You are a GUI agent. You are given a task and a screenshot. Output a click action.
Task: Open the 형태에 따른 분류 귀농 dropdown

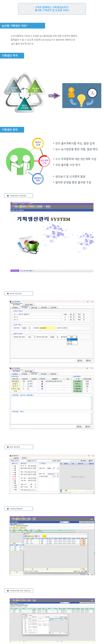click(35, 337)
